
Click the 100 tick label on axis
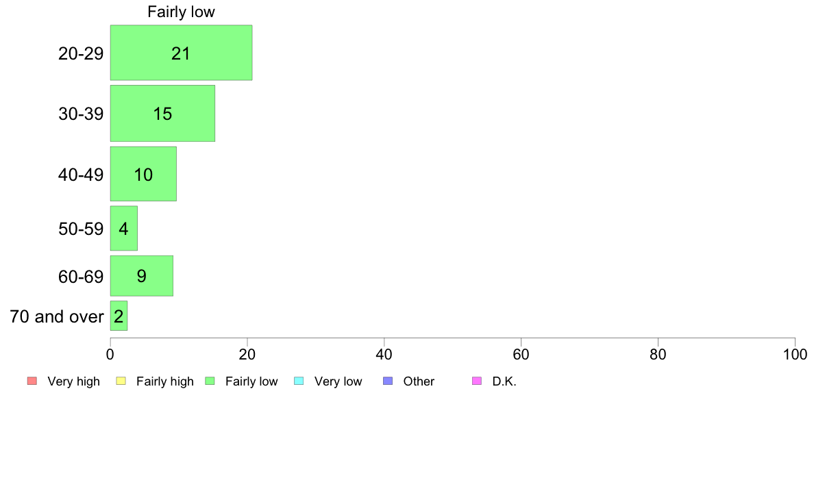[795, 355]
